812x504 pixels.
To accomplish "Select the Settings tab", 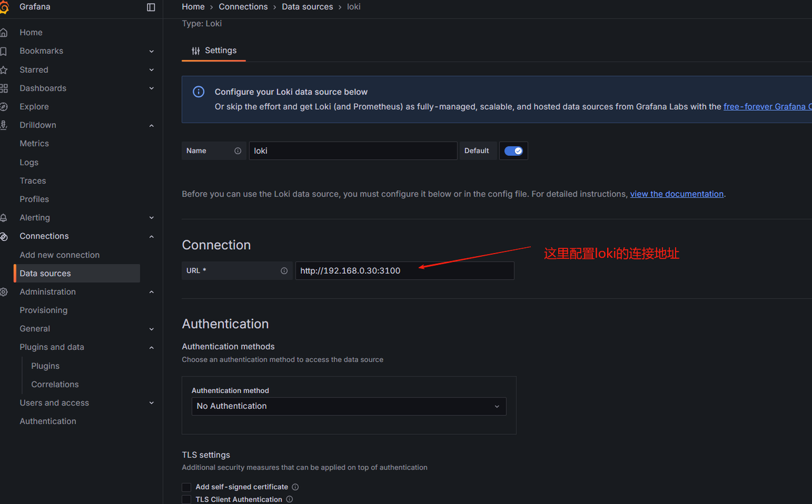I will coord(214,51).
